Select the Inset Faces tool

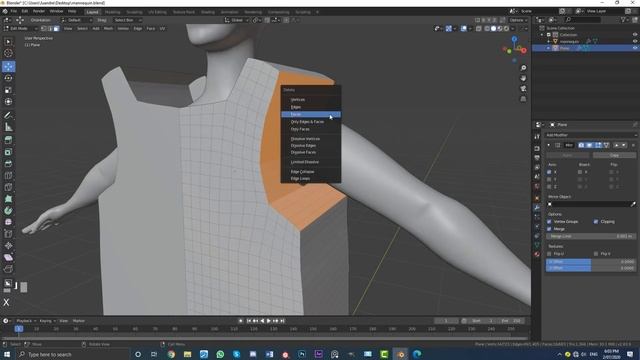point(8,152)
